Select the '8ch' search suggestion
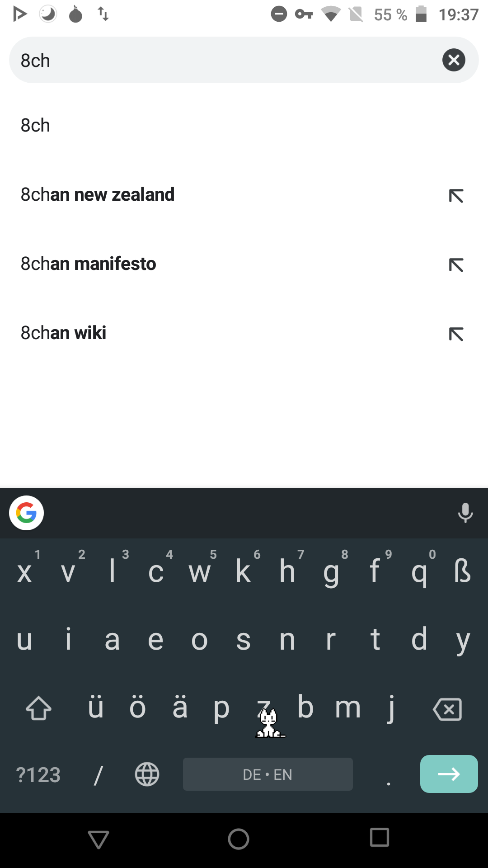This screenshot has width=488, height=868. tap(35, 125)
